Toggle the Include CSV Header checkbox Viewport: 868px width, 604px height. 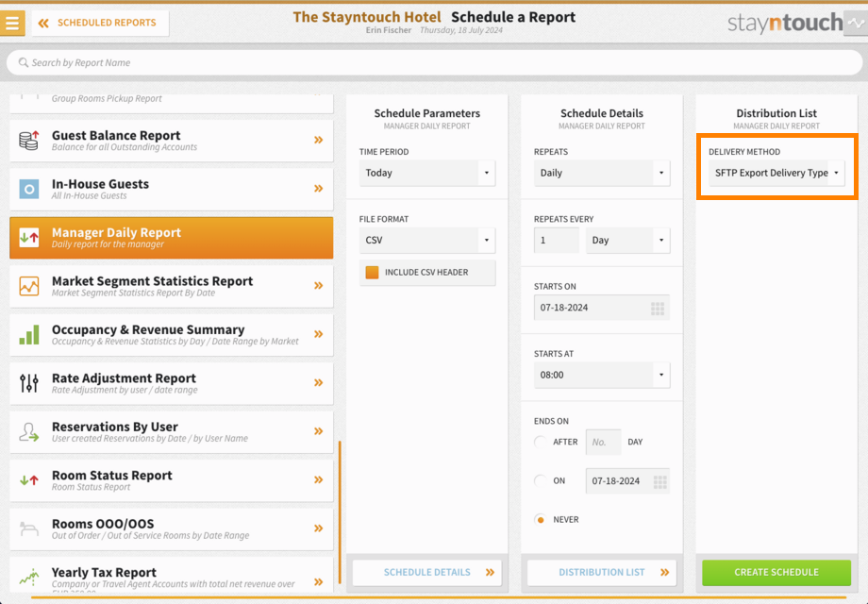click(372, 273)
